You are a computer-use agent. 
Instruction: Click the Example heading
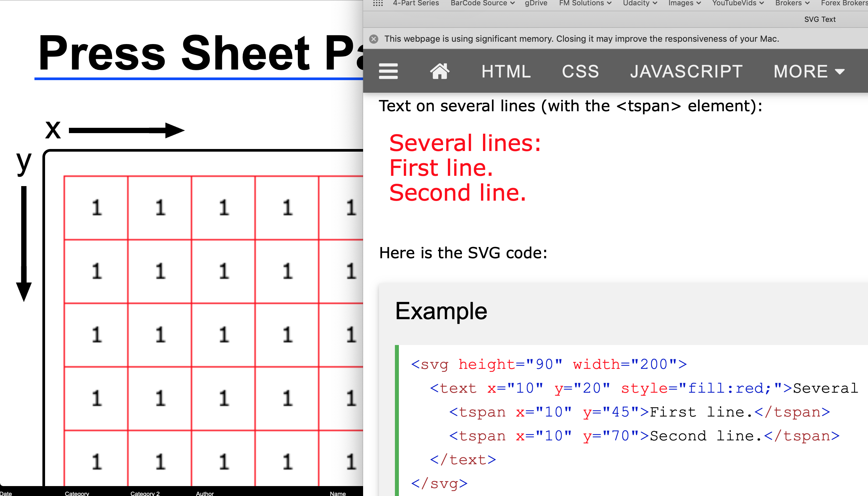tap(441, 311)
